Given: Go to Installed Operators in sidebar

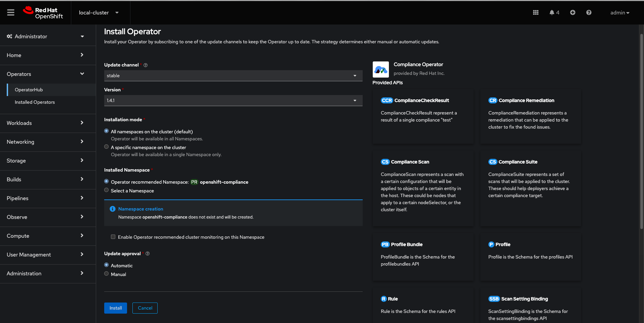Looking at the screenshot, I should (x=51, y=102).
